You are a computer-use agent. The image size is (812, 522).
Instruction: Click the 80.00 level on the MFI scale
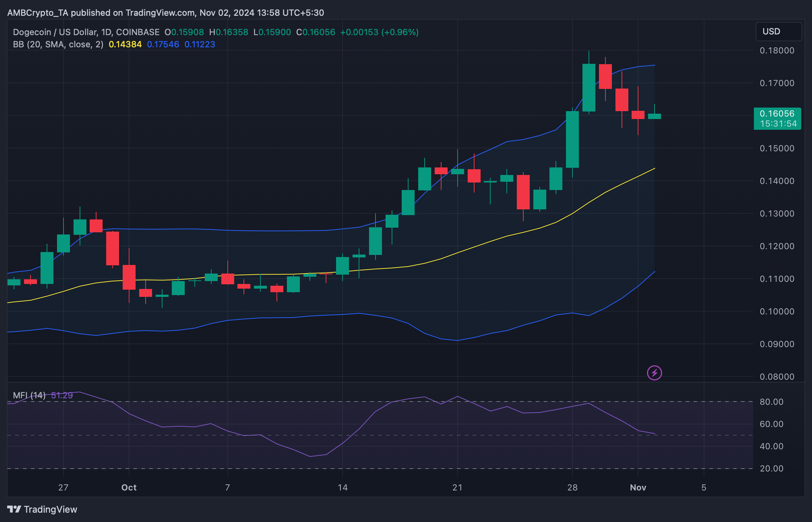pos(771,402)
